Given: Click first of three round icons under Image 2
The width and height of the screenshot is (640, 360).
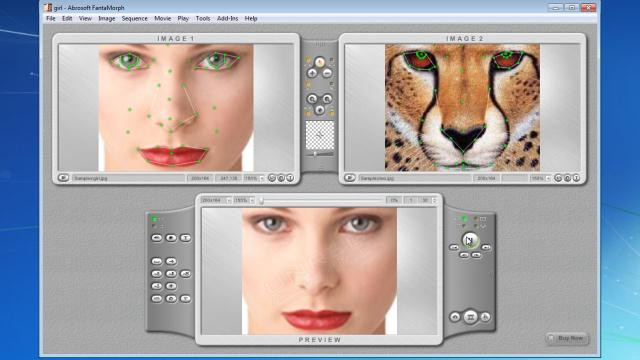Looking at the screenshot, I should (558, 178).
